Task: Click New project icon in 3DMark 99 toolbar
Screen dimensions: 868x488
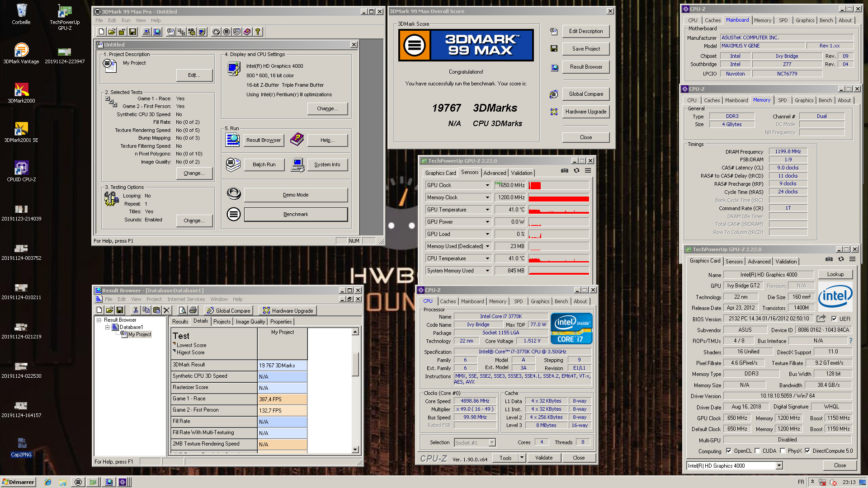Action: pyautogui.click(x=101, y=32)
